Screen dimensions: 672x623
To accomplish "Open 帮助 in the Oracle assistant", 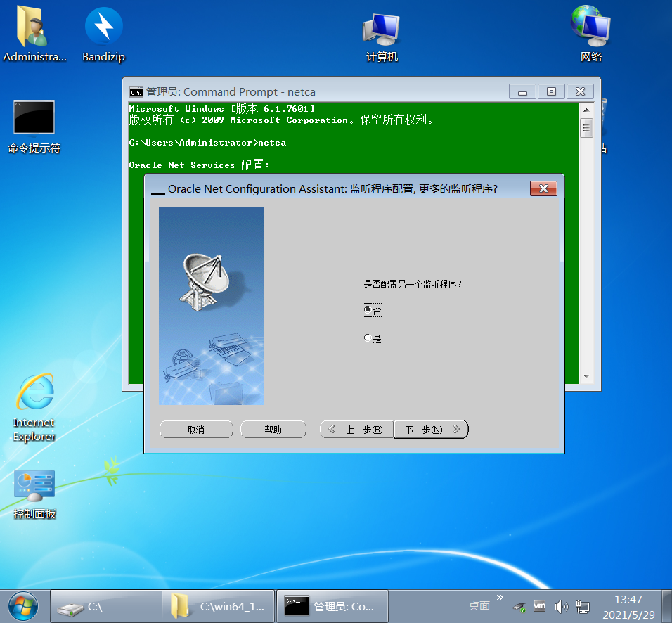I will coord(273,429).
